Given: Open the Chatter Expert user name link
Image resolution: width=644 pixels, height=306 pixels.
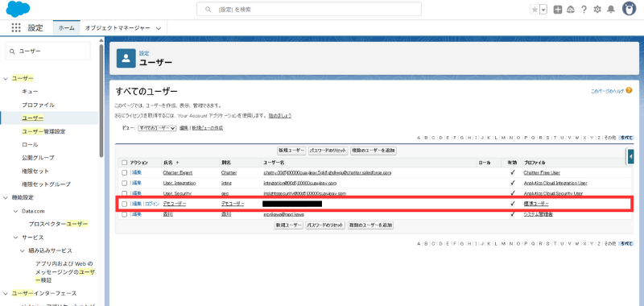Looking at the screenshot, I should tap(177, 172).
